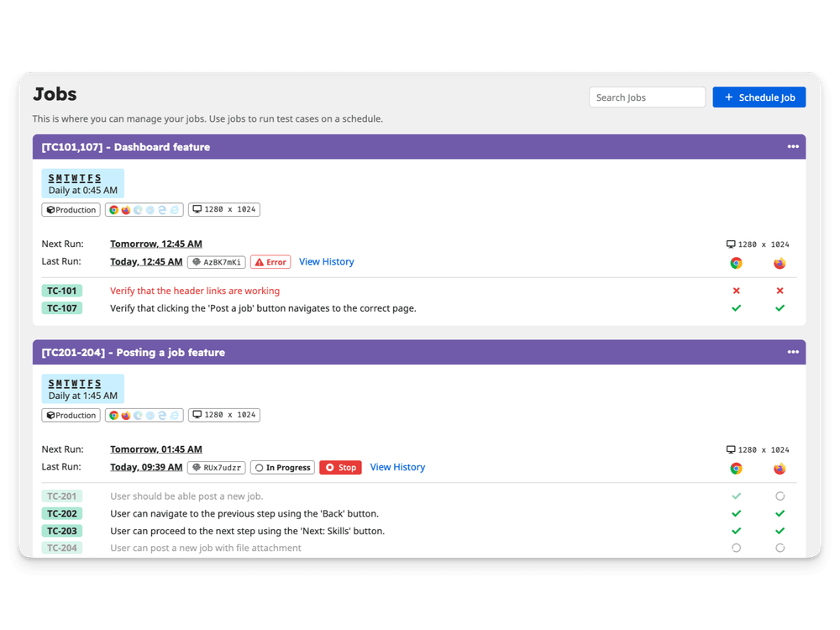840x630 pixels.
Task: Open last run Today, 12:45 AM
Action: 146,261
